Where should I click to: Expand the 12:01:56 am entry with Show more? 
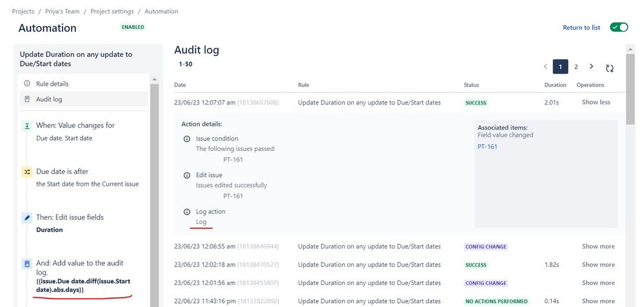coord(598,282)
